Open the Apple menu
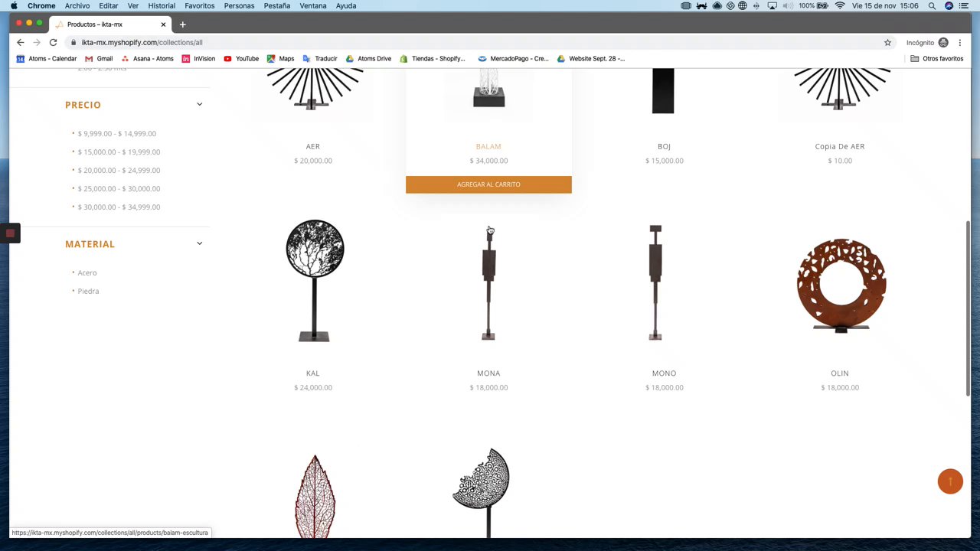The image size is (980, 551). [14, 5]
